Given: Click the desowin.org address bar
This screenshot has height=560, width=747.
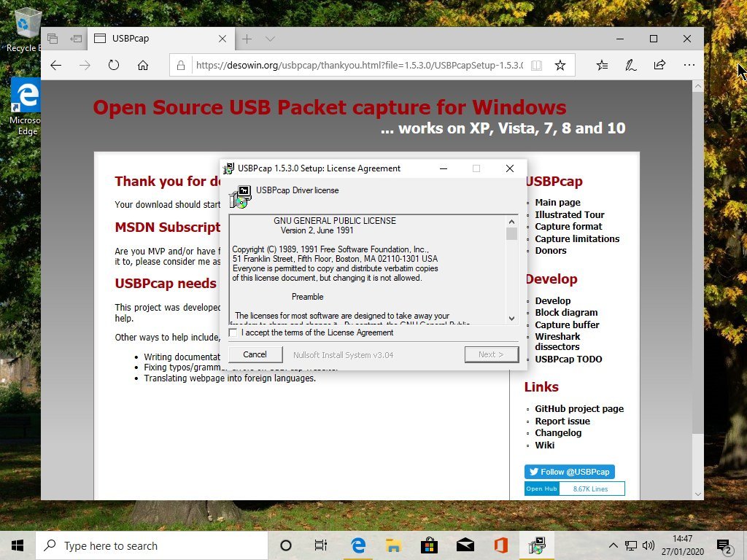Looking at the screenshot, I should (x=359, y=65).
